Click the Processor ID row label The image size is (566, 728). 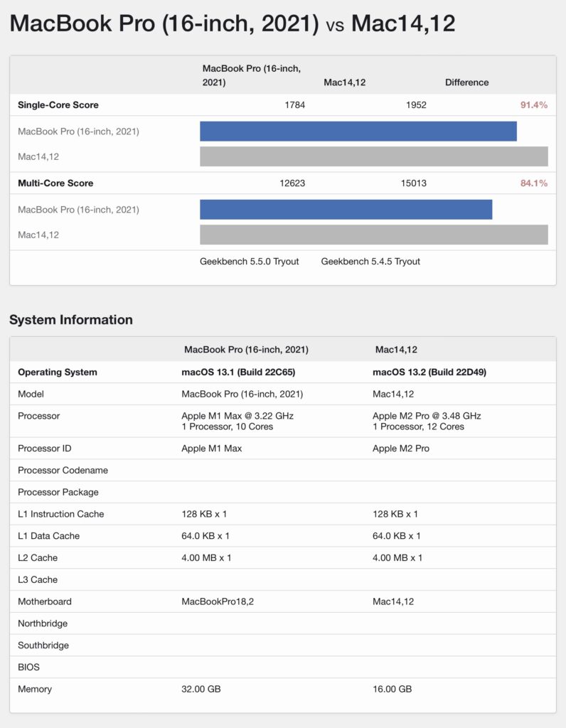45,448
